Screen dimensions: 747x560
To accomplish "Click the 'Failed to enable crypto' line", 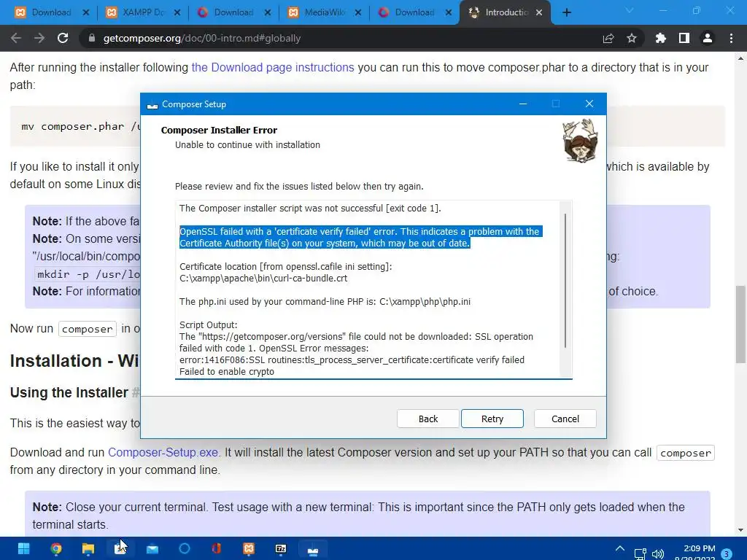I will click(227, 371).
